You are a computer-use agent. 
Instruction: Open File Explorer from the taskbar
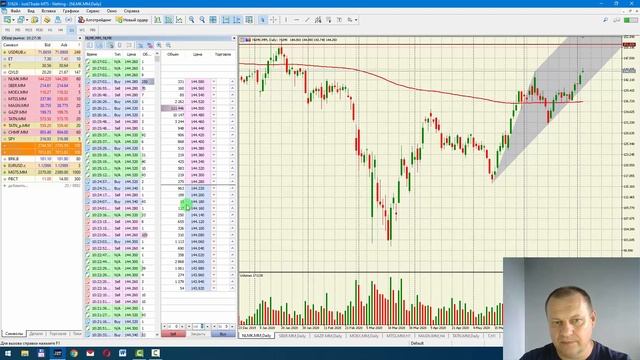[25, 353]
